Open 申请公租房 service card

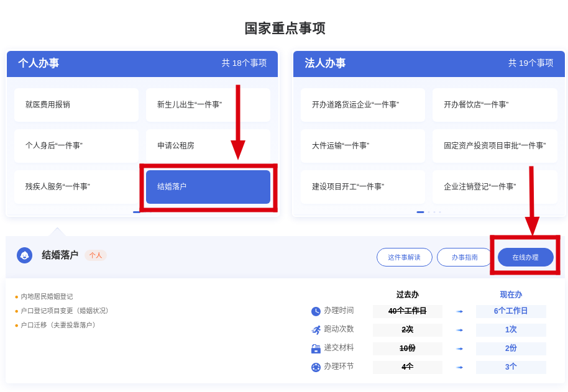pyautogui.click(x=208, y=146)
